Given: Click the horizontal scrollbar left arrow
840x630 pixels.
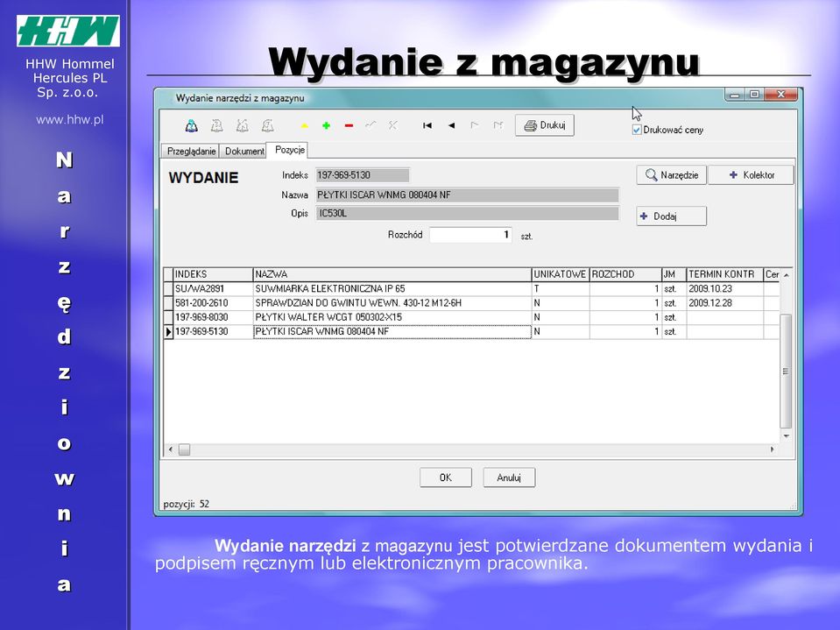Looking at the screenshot, I should [x=170, y=449].
